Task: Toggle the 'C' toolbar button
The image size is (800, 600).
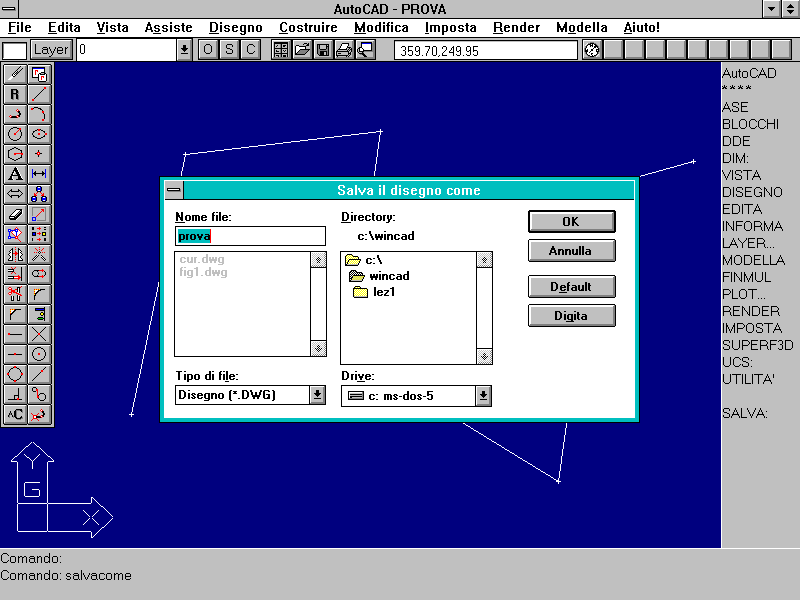Action: (251, 50)
